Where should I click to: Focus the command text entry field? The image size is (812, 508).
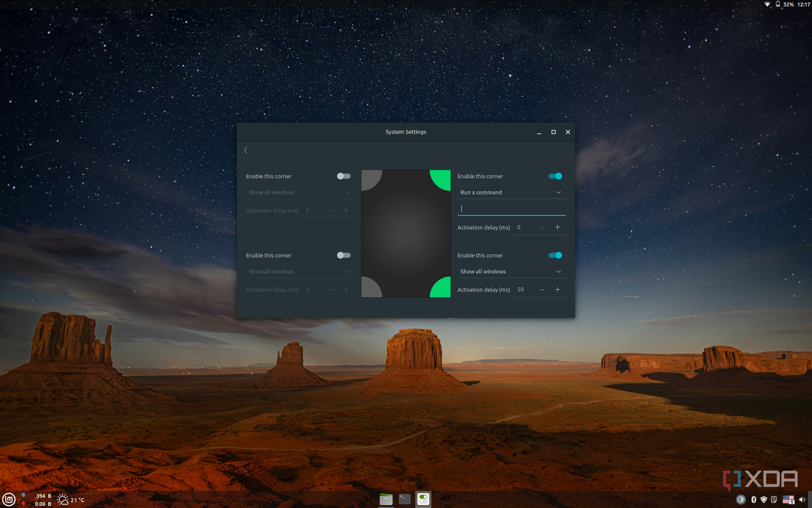point(511,209)
